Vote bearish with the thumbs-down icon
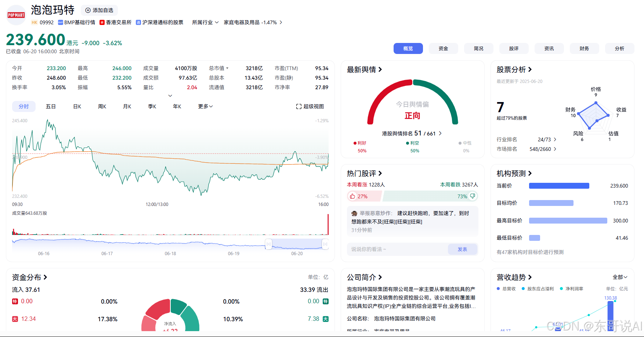Image resolution: width=644 pixels, height=337 pixels. pos(473,196)
